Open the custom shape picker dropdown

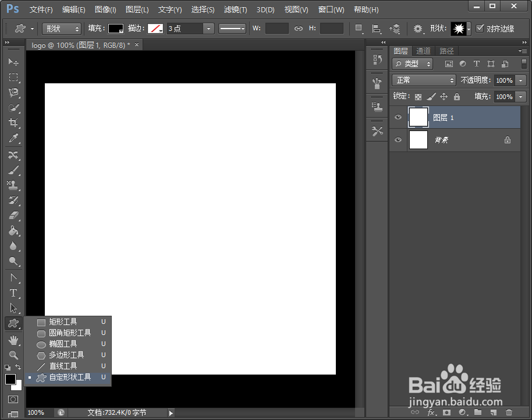[x=469, y=29]
